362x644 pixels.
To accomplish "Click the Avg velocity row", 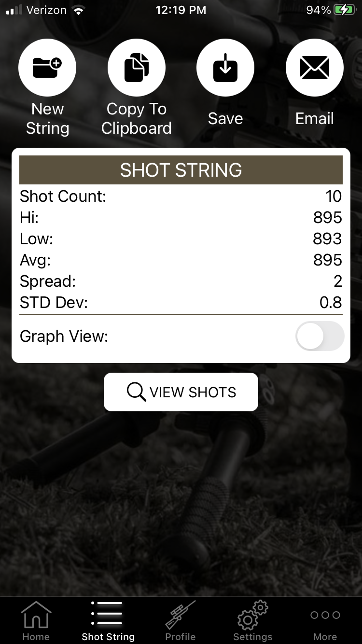I will pos(181,260).
